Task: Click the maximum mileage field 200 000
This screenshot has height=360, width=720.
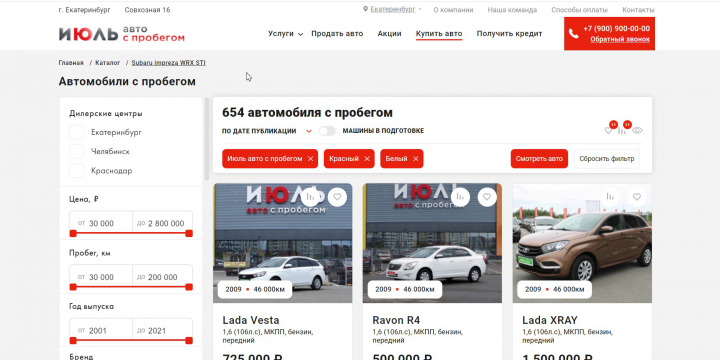Action: tap(163, 277)
